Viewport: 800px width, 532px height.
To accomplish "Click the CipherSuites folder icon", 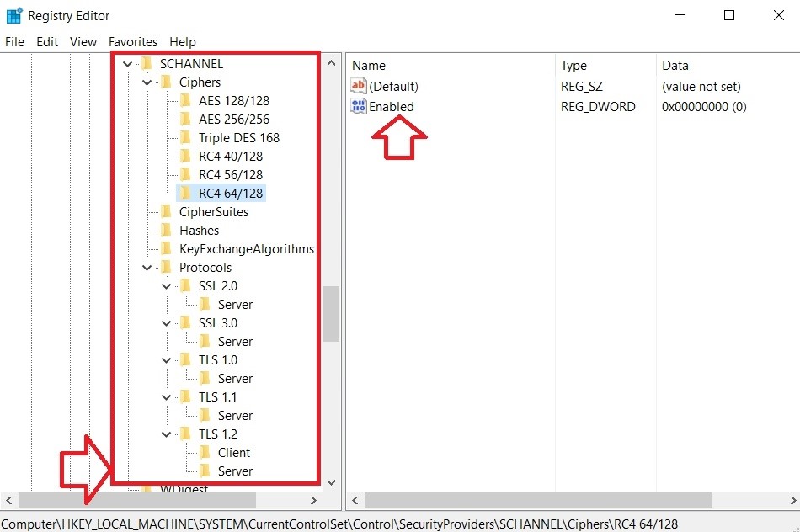I will click(167, 211).
